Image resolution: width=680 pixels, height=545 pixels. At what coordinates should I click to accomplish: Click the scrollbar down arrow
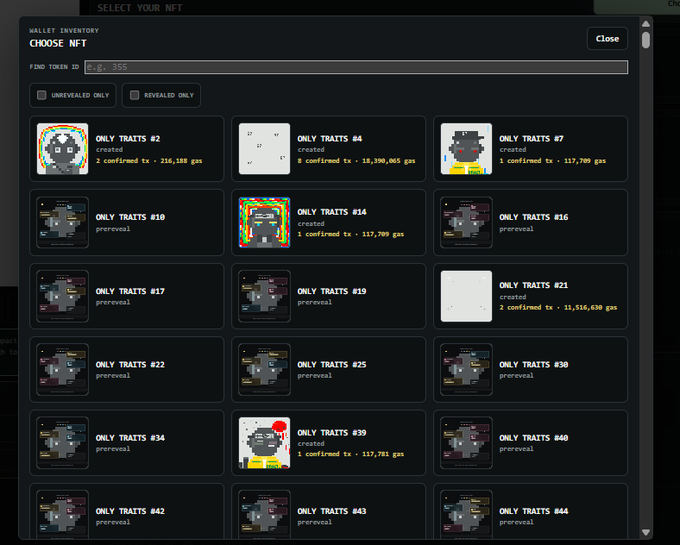coord(646,532)
